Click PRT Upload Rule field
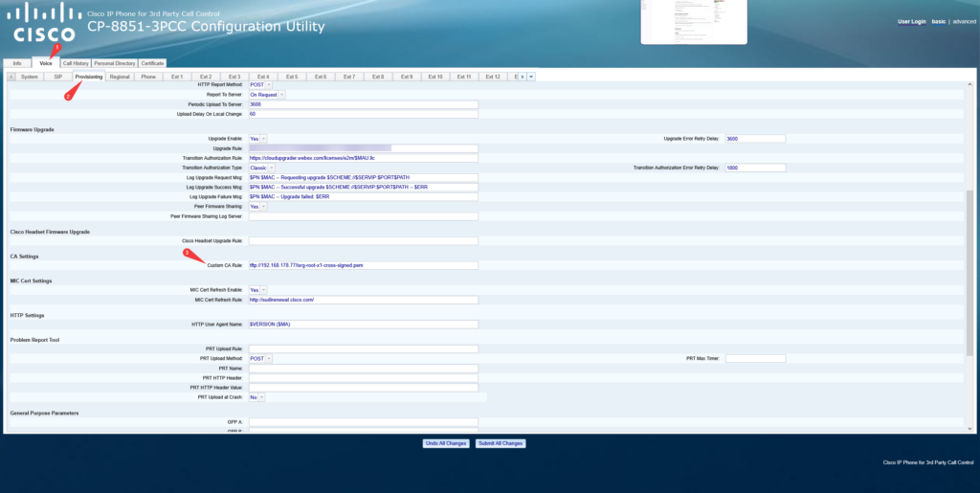The image size is (980, 493). tap(363, 348)
